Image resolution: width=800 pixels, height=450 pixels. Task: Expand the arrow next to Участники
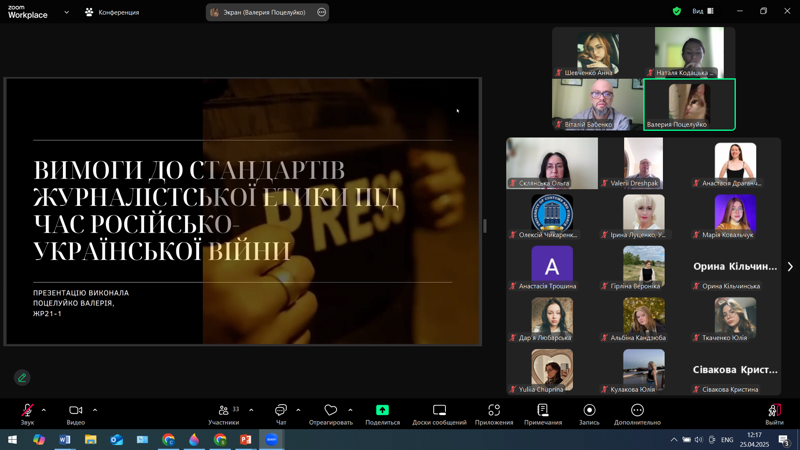click(251, 410)
